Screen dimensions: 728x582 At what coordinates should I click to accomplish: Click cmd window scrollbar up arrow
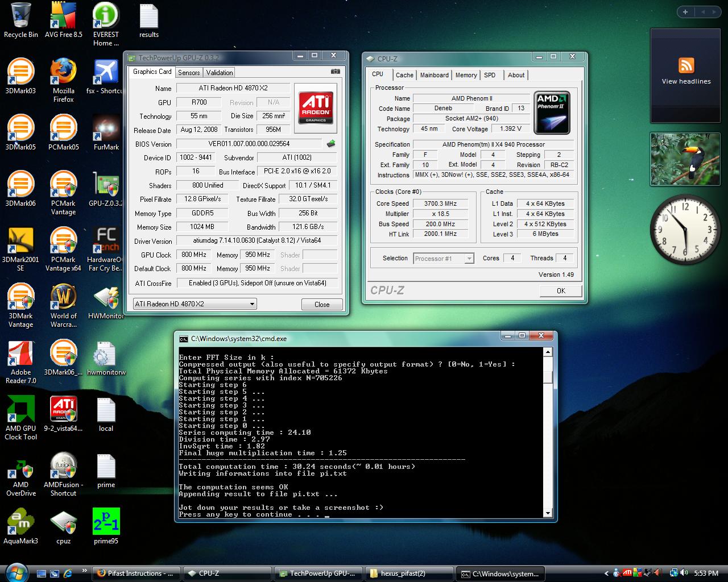pos(548,352)
